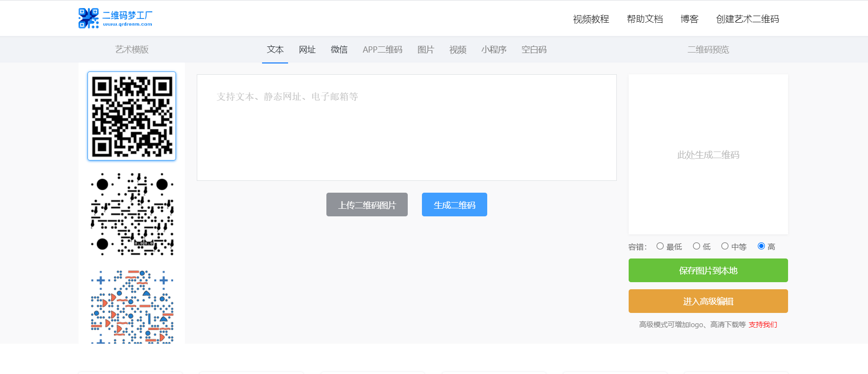
Task: Open the APP二维码 tab
Action: pyautogui.click(x=382, y=49)
